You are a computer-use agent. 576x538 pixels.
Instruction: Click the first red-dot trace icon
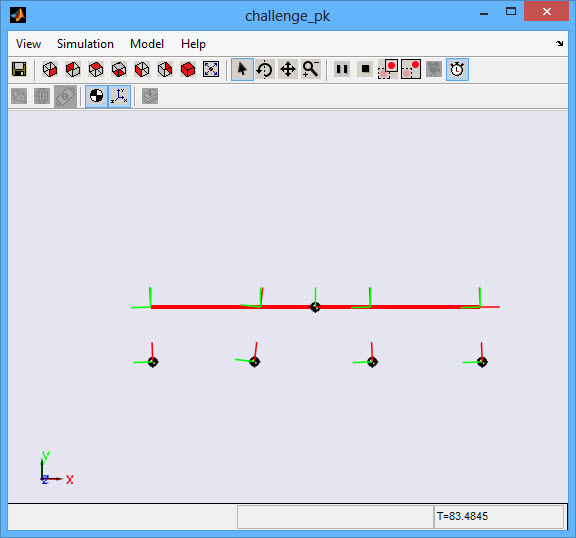388,69
